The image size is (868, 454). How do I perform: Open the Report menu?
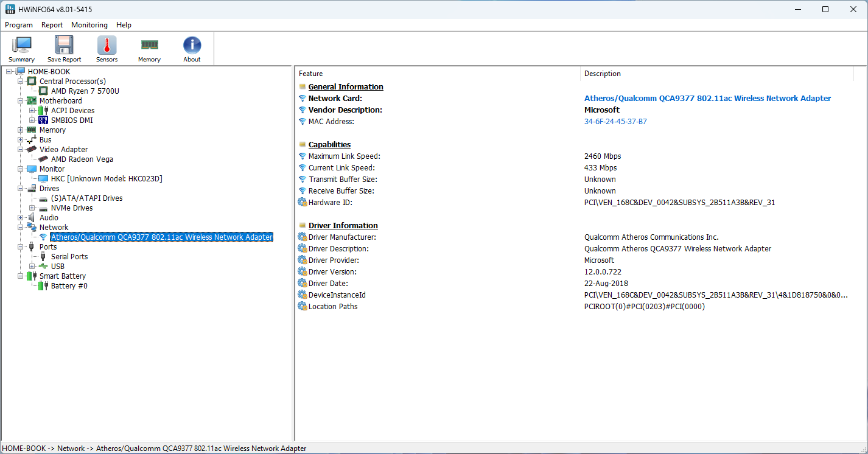tap(52, 25)
